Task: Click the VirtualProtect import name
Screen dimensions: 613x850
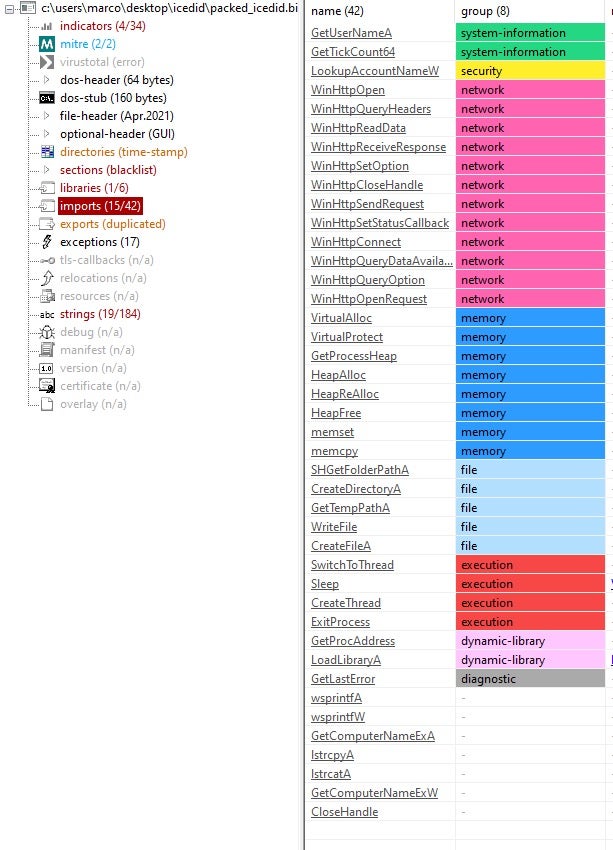Action: (347, 337)
